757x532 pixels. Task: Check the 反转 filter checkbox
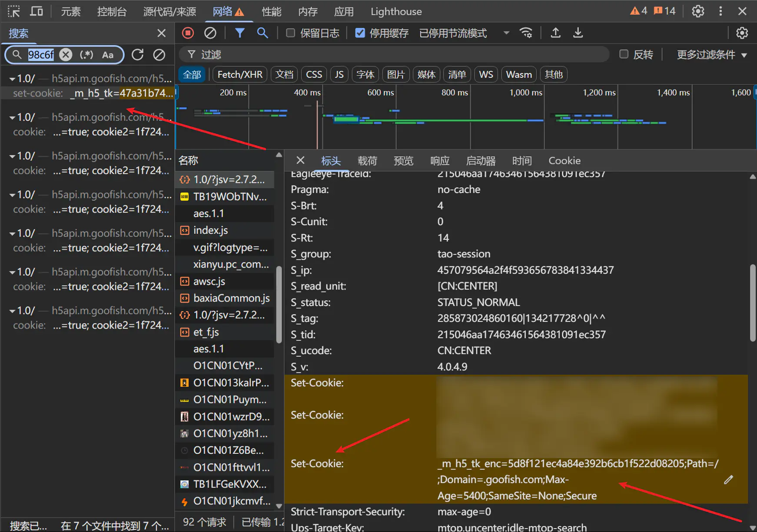pos(624,54)
